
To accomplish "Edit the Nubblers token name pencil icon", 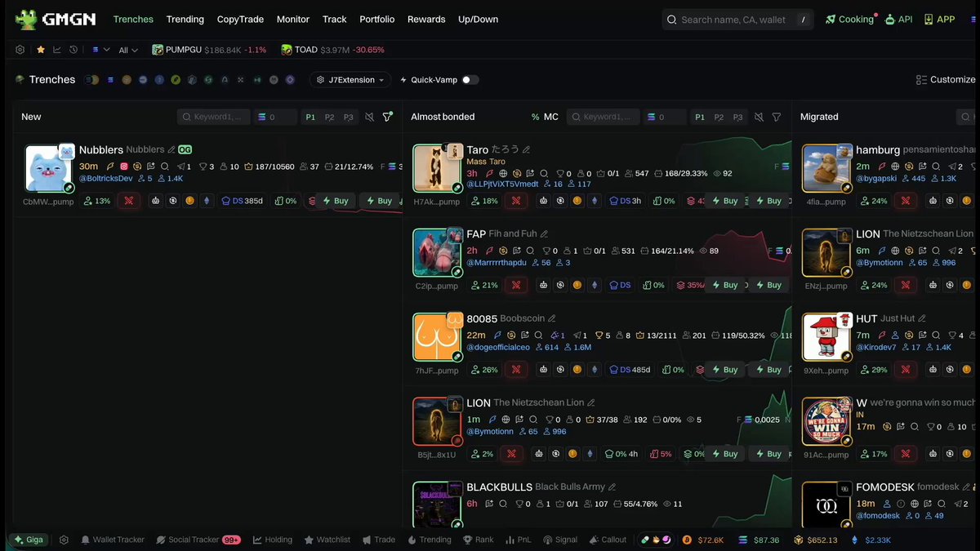I will pos(171,150).
